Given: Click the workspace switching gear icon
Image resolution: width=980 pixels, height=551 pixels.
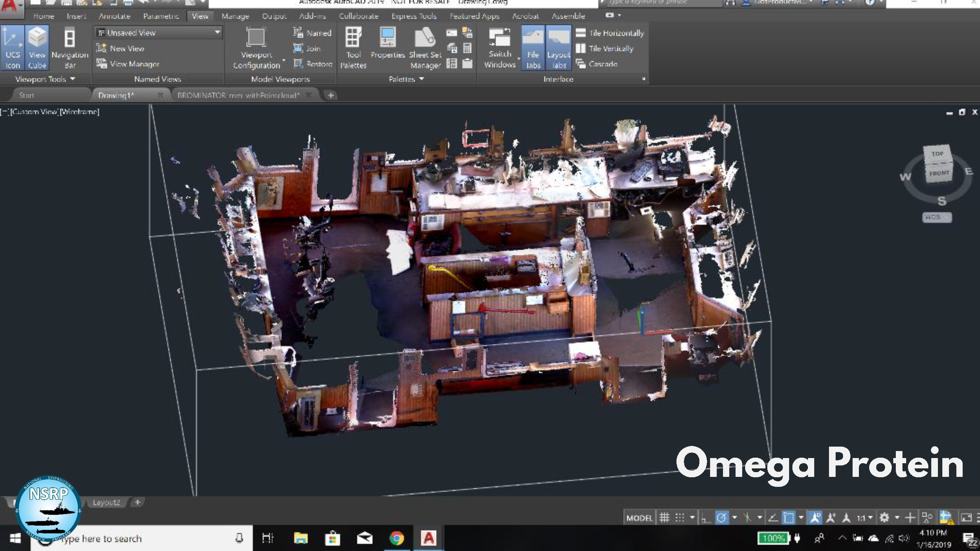Looking at the screenshot, I should pyautogui.click(x=884, y=518).
